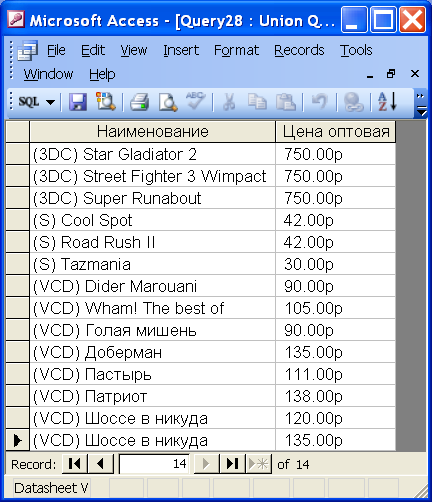
Task: Click the next record arrow button
Action: tap(206, 464)
